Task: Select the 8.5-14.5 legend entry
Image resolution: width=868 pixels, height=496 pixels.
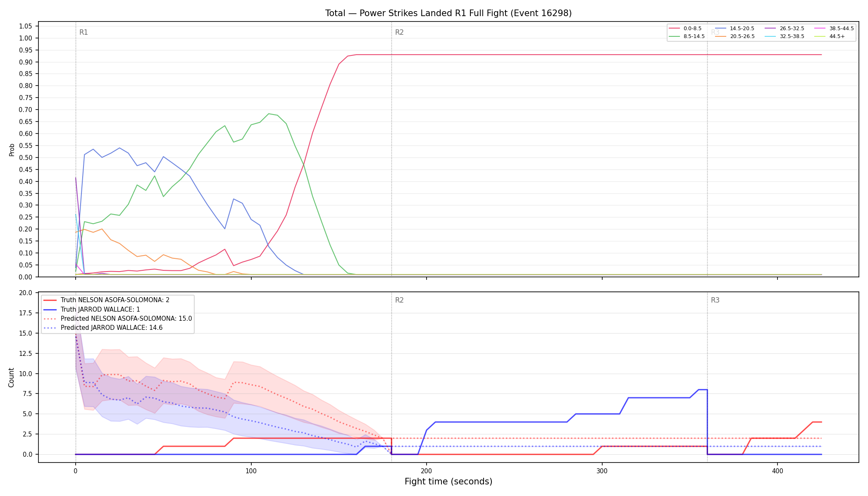Action: pos(687,36)
